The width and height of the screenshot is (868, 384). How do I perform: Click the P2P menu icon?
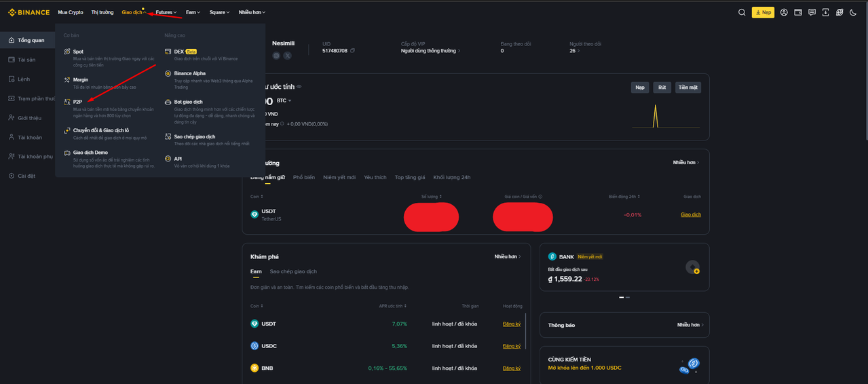(67, 102)
